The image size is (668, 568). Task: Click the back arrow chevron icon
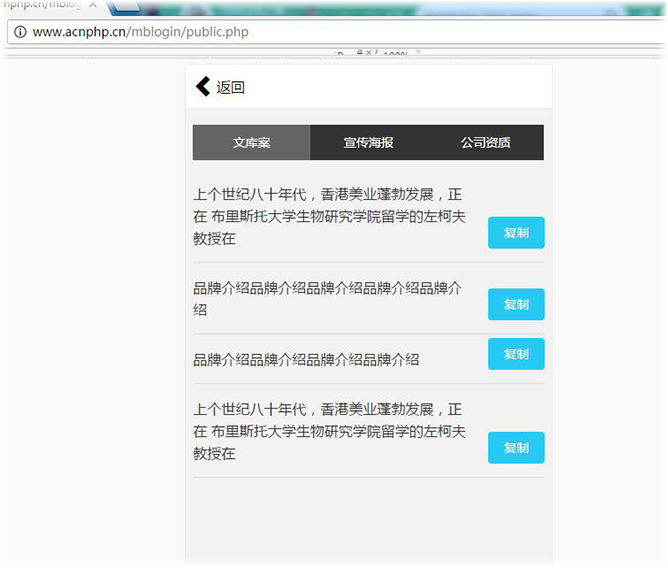(203, 87)
